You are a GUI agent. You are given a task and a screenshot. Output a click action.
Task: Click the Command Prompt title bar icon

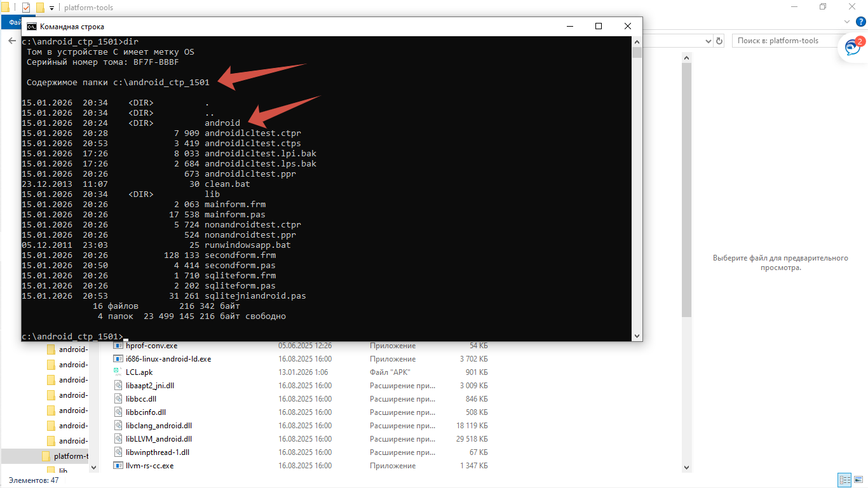[31, 27]
